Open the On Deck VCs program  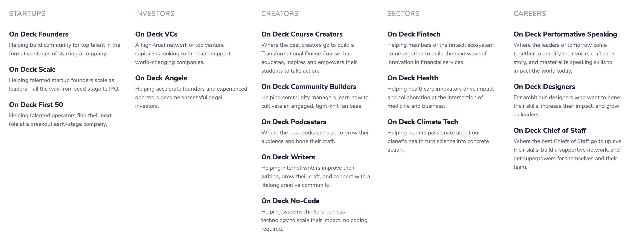tap(156, 34)
